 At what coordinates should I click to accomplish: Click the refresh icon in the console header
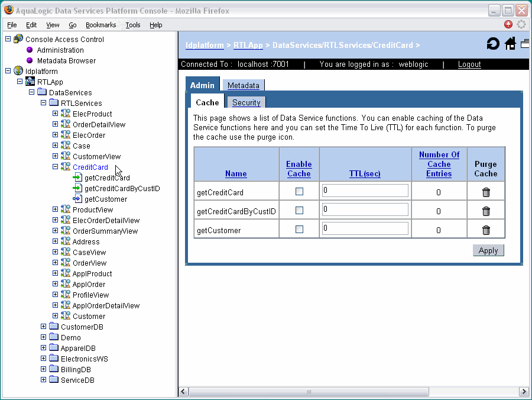point(492,44)
